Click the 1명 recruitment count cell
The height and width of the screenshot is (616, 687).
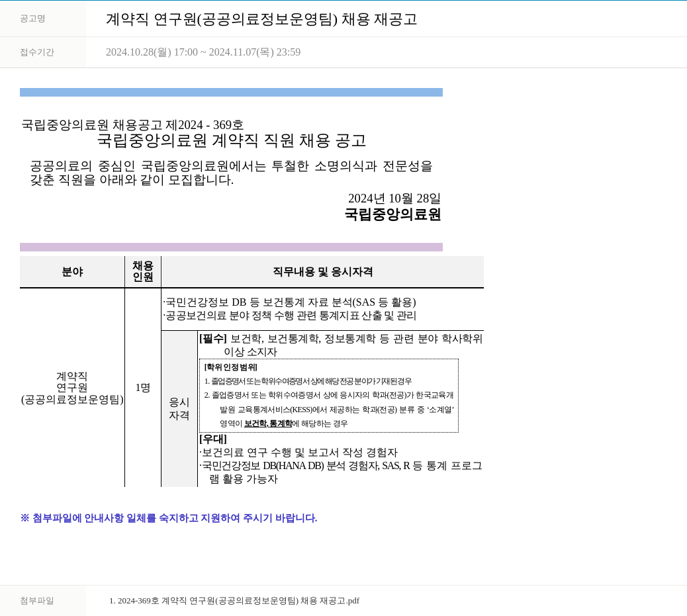pos(143,388)
